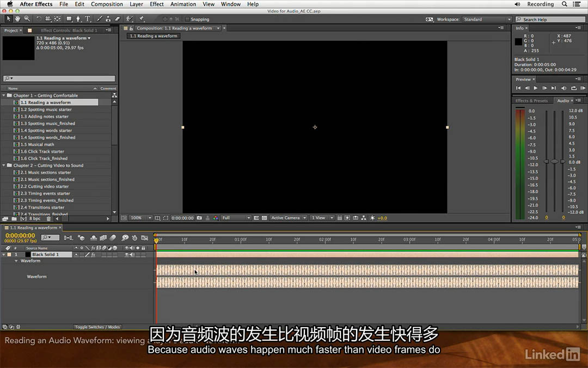Open the Workspace Standard dropdown

487,19
